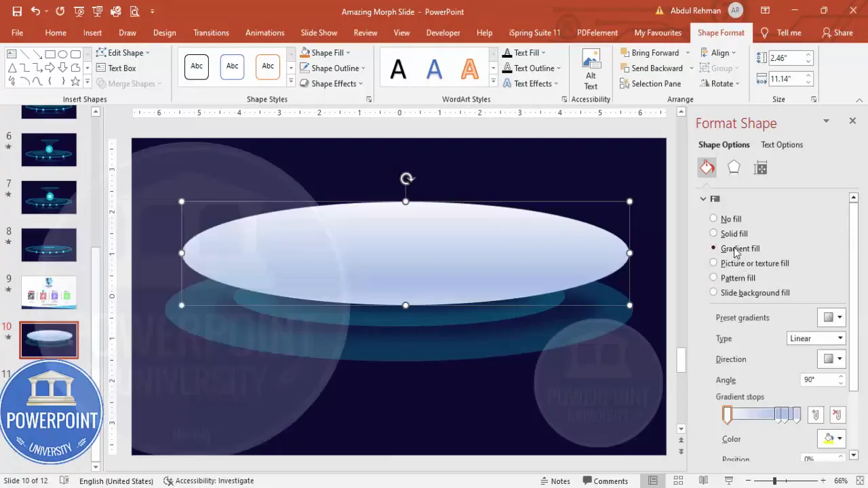Select slide 9 thumbnail
This screenshot has height=488, width=868.
click(x=49, y=292)
